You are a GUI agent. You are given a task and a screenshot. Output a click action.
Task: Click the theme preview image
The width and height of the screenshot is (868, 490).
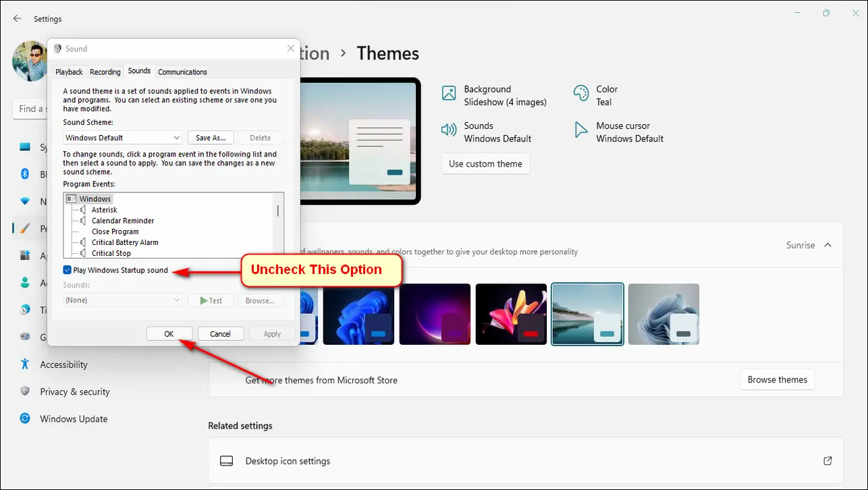click(x=360, y=141)
